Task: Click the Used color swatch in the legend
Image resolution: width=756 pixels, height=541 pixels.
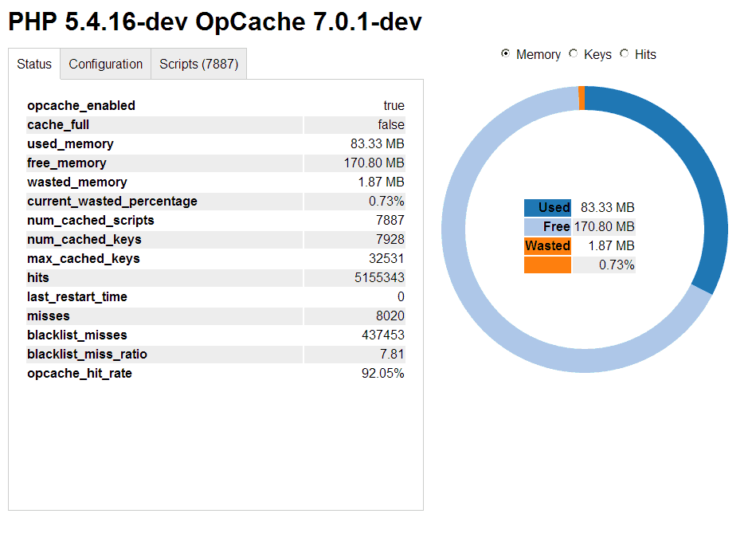Action: click(547, 207)
